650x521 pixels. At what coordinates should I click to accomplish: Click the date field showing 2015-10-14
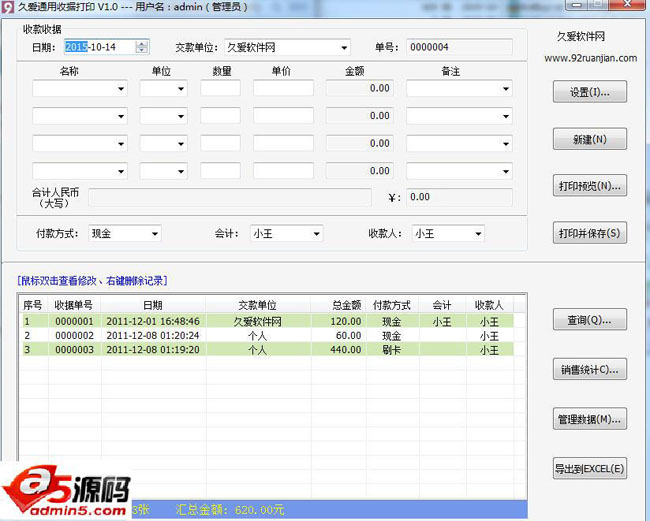pos(107,47)
